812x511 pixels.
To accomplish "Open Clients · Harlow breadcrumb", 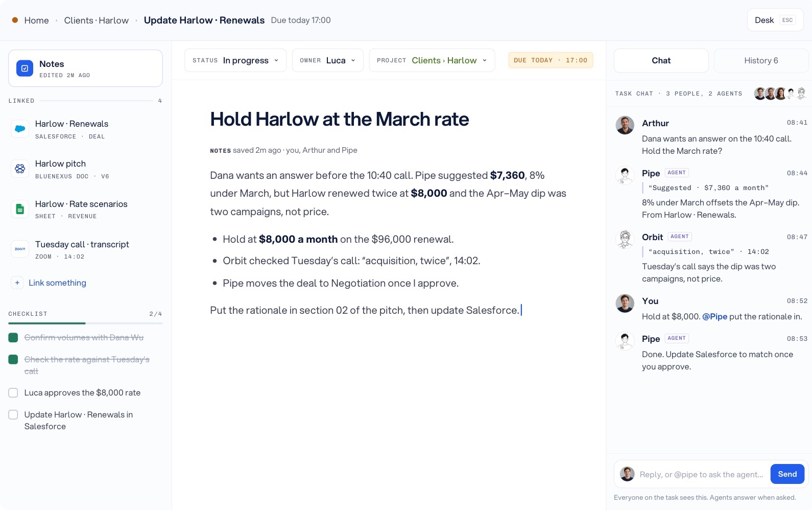I will [97, 20].
